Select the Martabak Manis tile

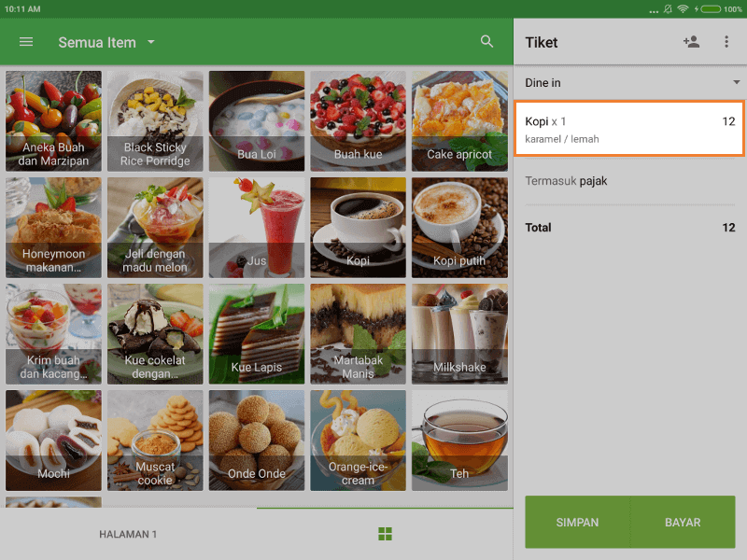click(x=358, y=334)
